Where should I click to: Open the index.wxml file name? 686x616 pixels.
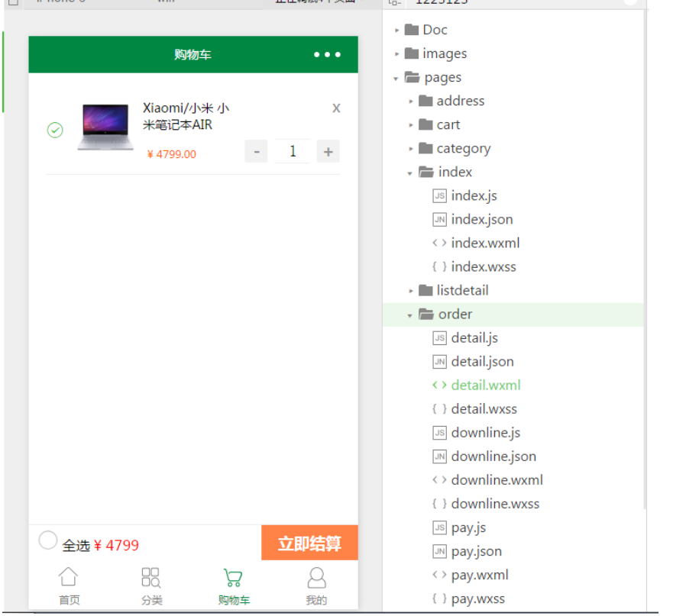(485, 243)
